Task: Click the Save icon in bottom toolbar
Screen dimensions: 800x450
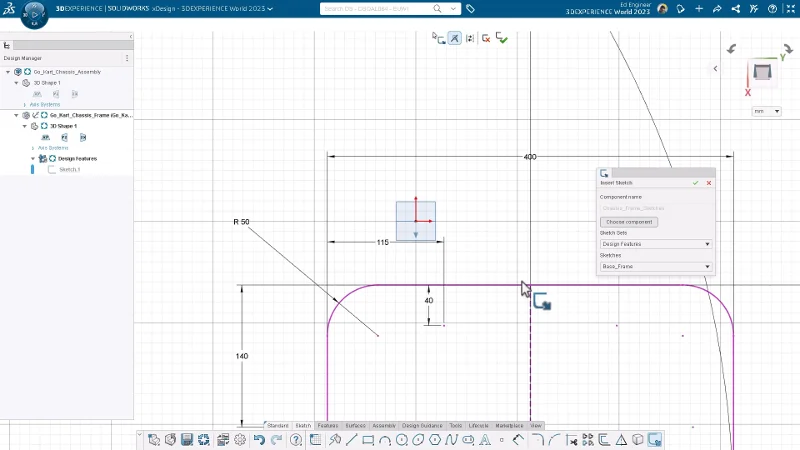Action: 186,439
